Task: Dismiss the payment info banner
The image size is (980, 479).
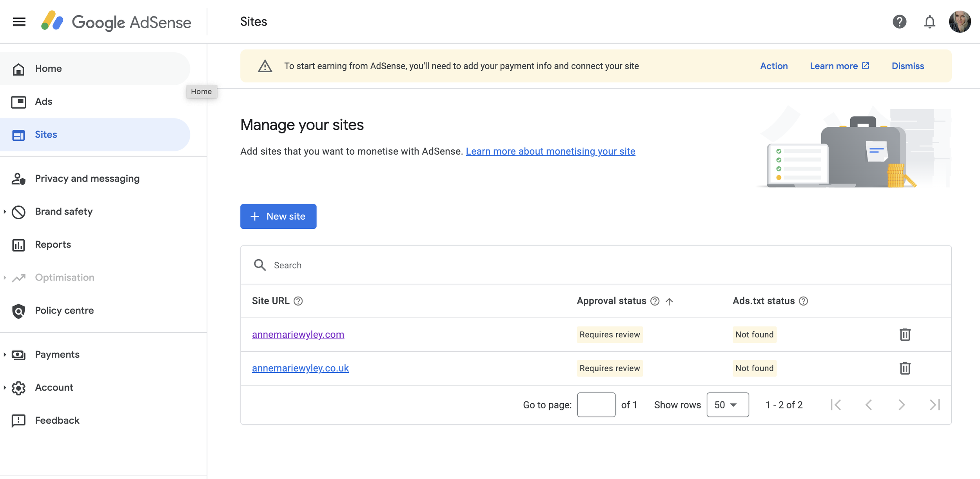Action: pyautogui.click(x=908, y=66)
